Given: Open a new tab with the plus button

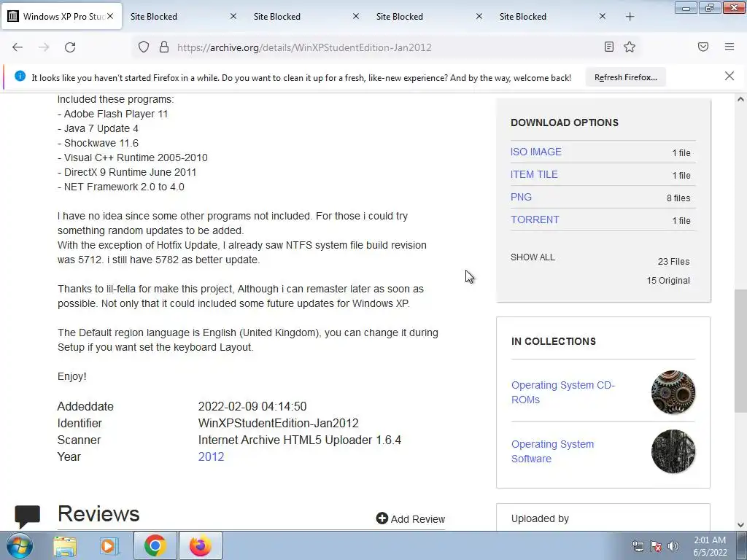Looking at the screenshot, I should 630,17.
